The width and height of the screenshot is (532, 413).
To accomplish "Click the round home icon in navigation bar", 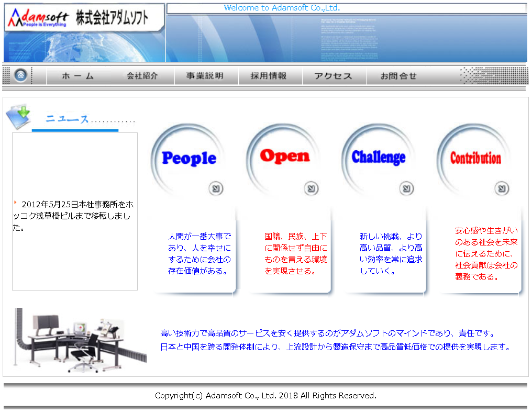I will [21, 75].
